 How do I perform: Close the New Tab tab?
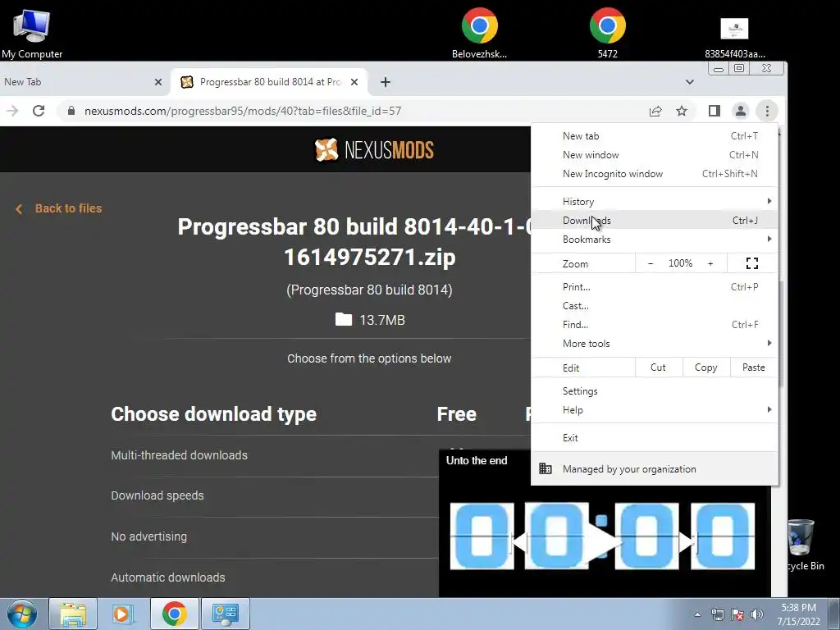click(x=158, y=82)
